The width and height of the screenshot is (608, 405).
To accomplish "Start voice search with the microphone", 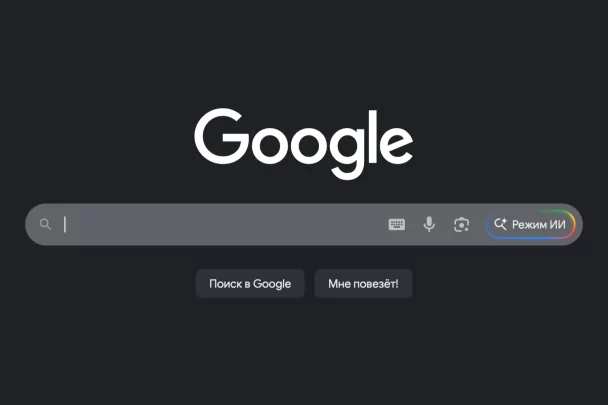I will pyautogui.click(x=429, y=224).
